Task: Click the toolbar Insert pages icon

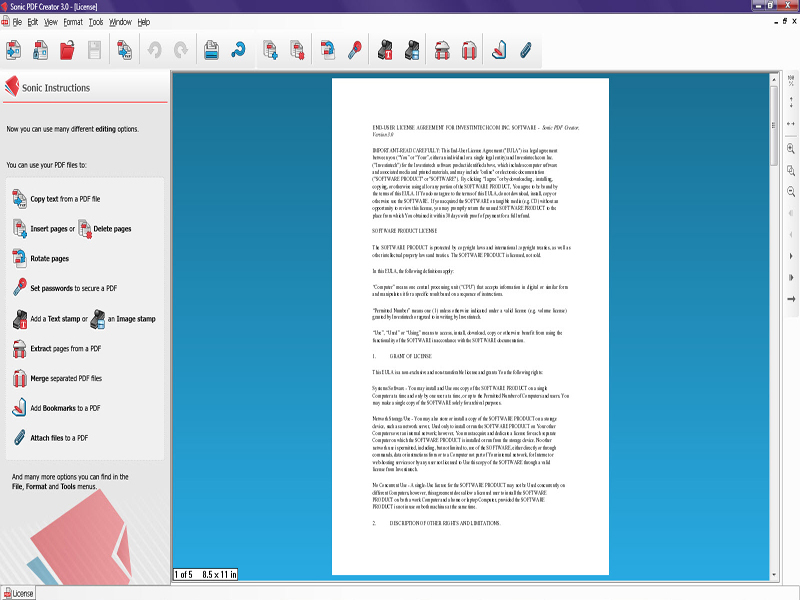Action: pyautogui.click(x=270, y=51)
